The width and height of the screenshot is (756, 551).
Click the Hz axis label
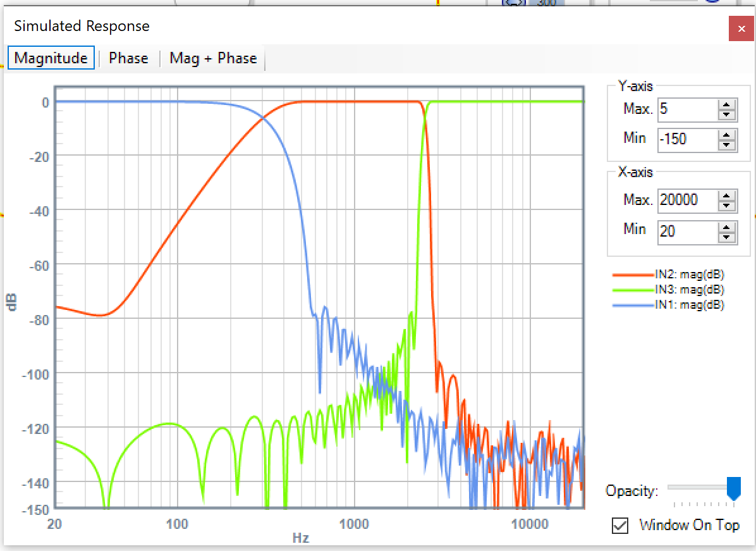coord(300,538)
